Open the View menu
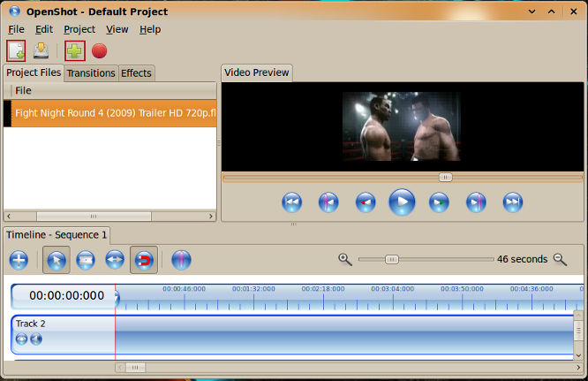Screen dimensions: 588x381 coord(117,29)
